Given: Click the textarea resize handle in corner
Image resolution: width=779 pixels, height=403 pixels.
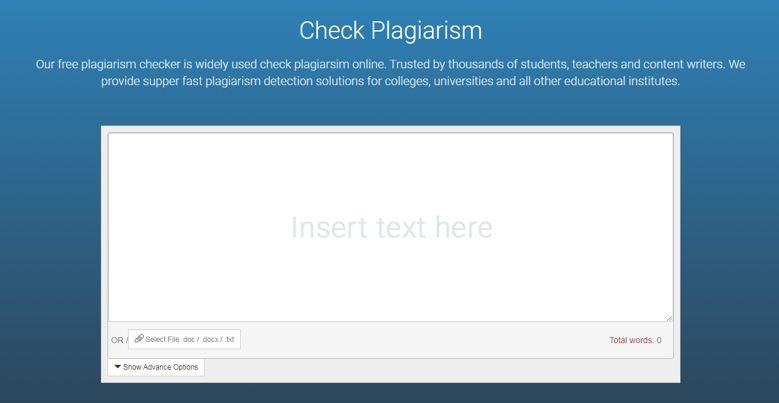Looking at the screenshot, I should 669,317.
